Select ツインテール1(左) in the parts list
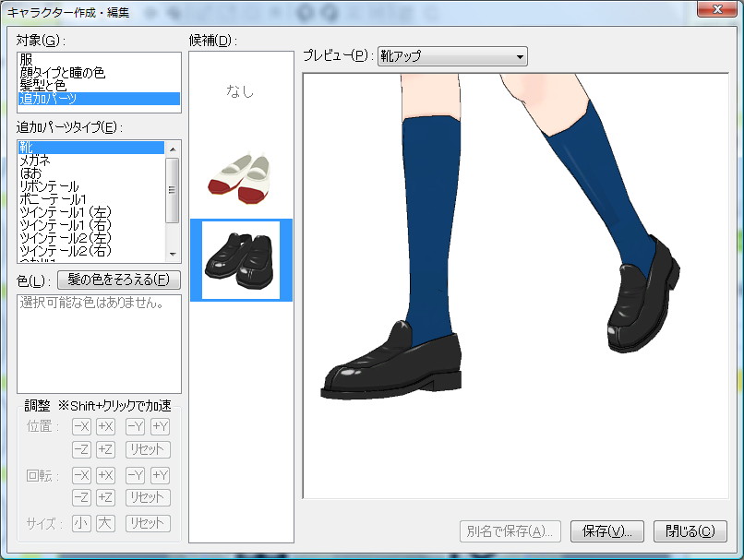The image size is (744, 560). (55, 211)
